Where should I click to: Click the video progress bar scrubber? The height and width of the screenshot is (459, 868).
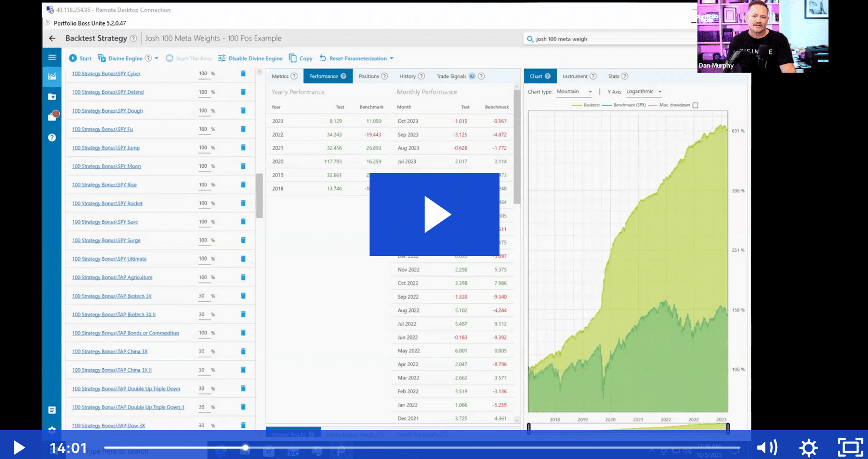(x=245, y=448)
